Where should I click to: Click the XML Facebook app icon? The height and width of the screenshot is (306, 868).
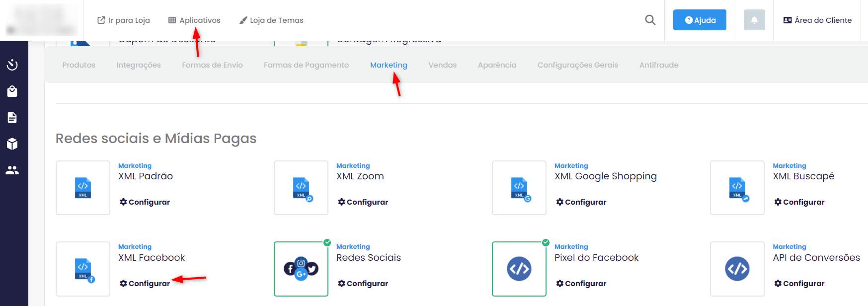(x=83, y=269)
